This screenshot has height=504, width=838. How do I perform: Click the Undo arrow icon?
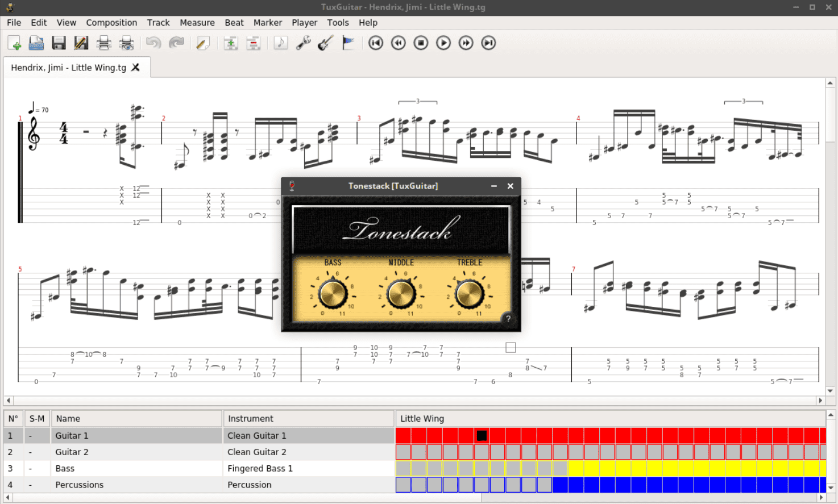point(154,43)
